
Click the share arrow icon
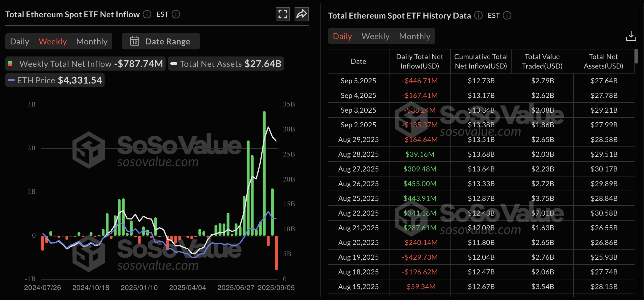coord(301,14)
